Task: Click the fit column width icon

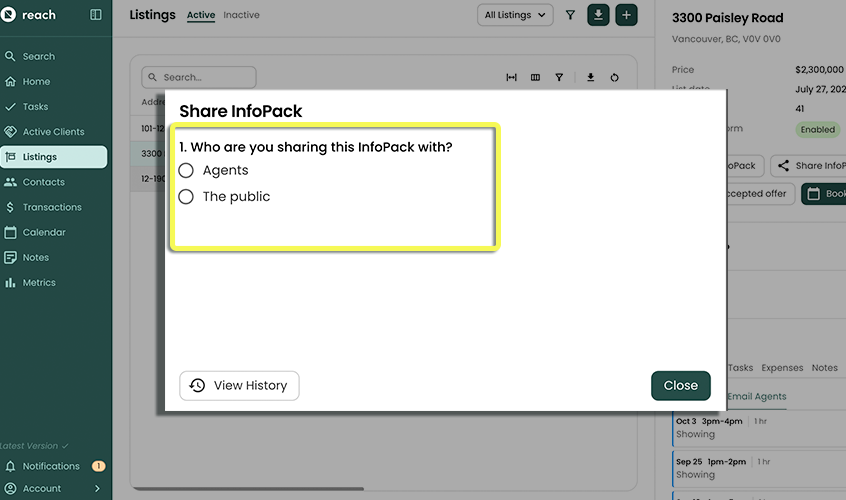Action: pyautogui.click(x=511, y=77)
